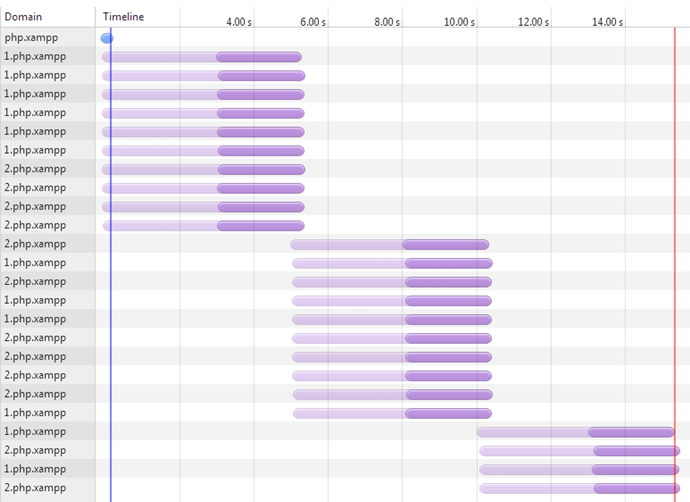690x502 pixels.
Task: Click the bottommost purple request timing bar
Action: coord(580,488)
